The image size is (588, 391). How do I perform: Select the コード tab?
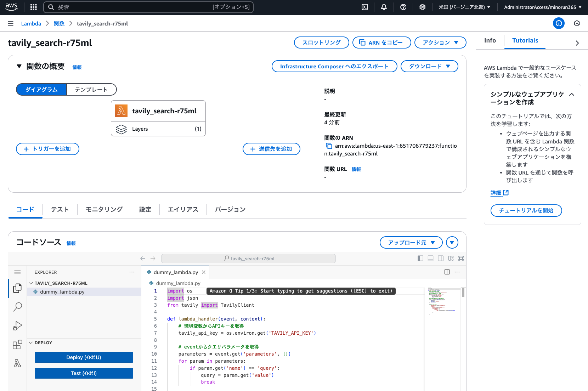[26, 209]
